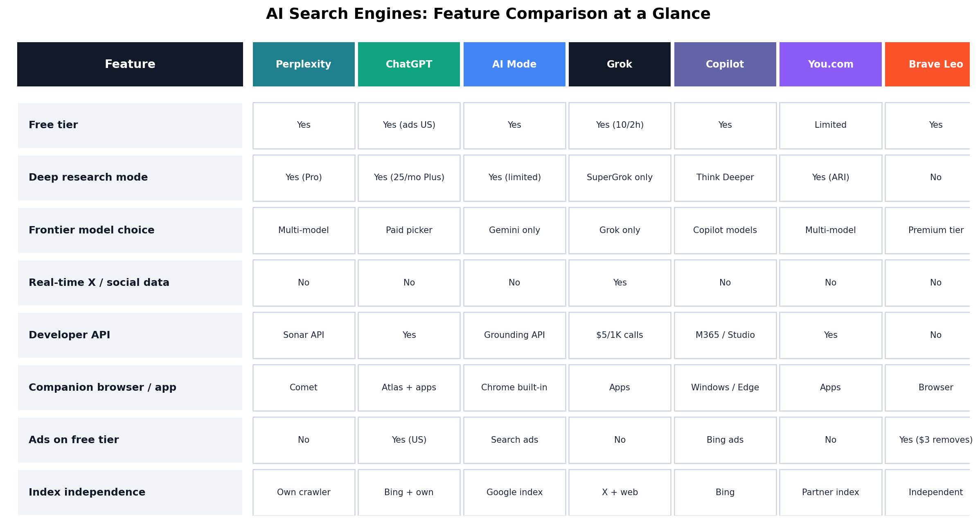Click the 'Ads on free tier' row label
The width and height of the screenshot is (980, 523).
[130, 440]
